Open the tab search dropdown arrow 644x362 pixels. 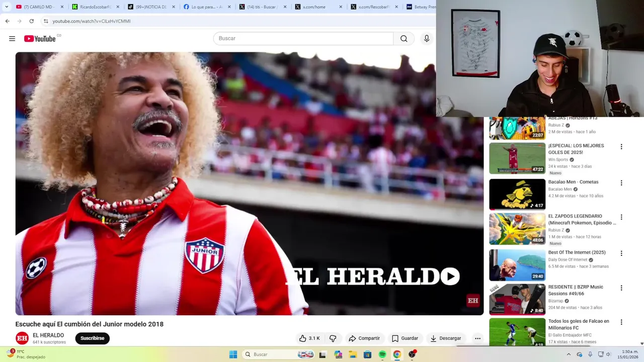7,7
